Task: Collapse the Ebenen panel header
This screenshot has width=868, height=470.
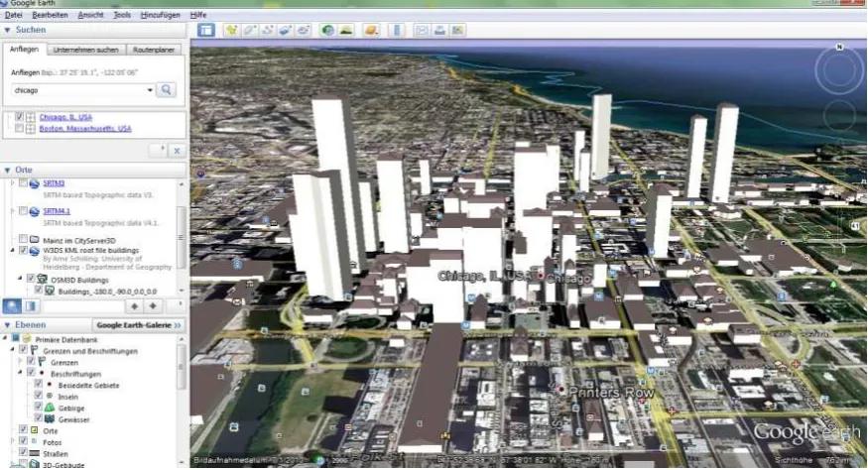Action: click(7, 325)
